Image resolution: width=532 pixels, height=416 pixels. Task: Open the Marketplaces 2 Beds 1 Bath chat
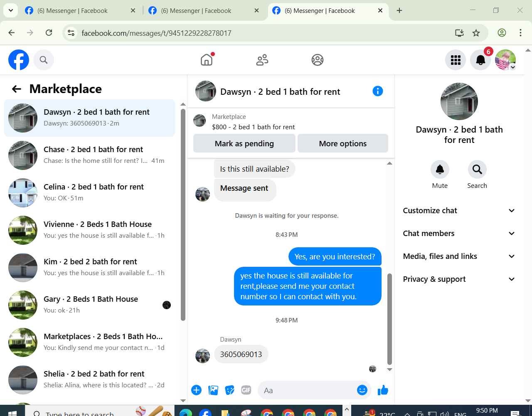pos(89,342)
